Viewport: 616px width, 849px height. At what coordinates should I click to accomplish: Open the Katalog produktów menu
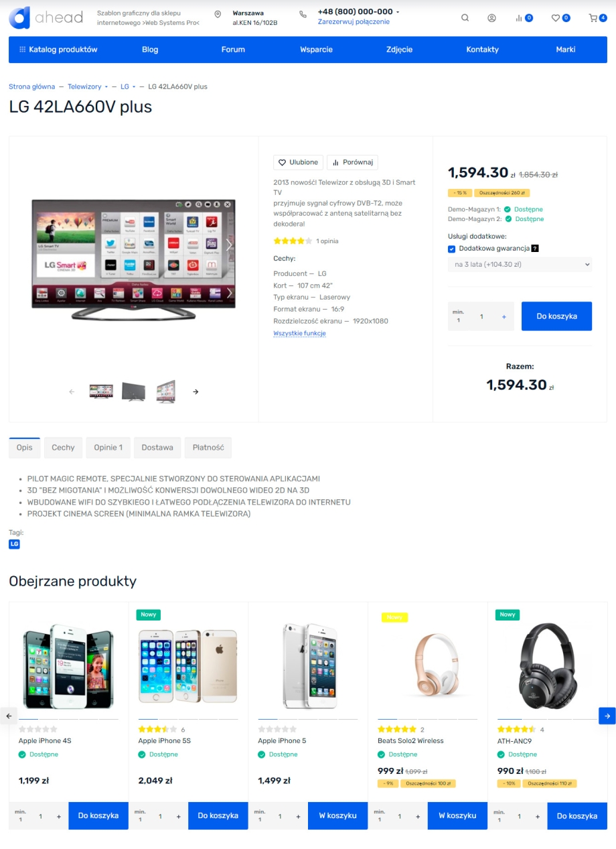(58, 50)
